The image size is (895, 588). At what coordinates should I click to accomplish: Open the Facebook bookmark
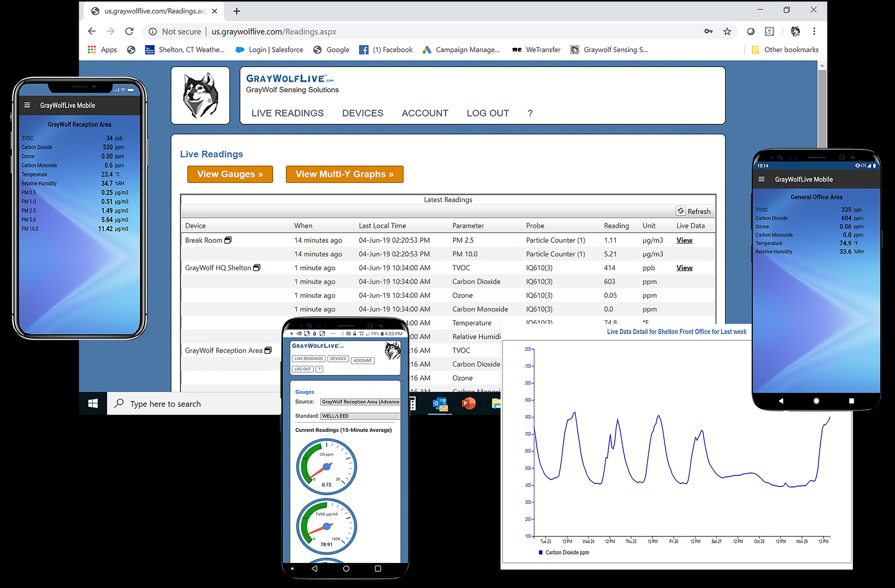click(386, 50)
